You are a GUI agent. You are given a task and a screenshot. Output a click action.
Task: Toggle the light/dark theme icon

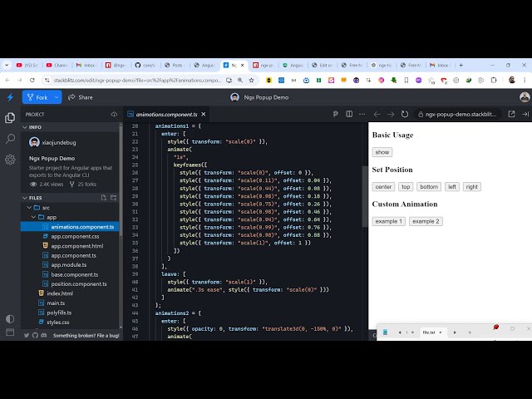pyautogui.click(x=10, y=318)
